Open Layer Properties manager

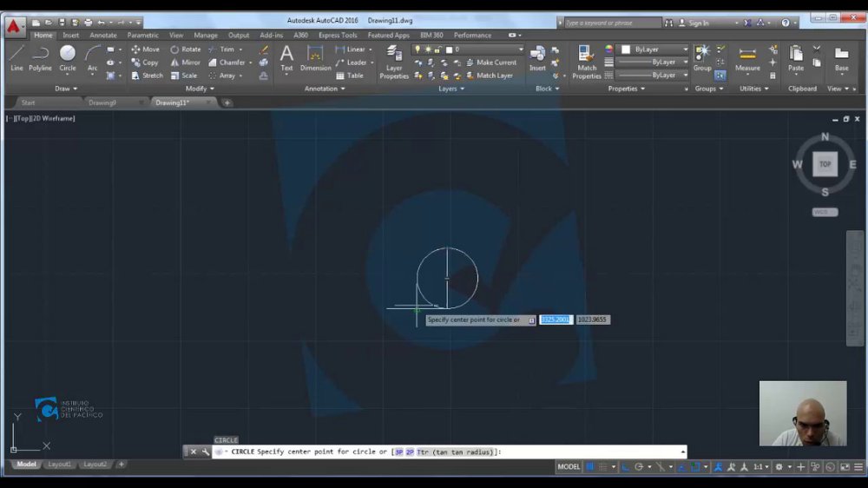[393, 62]
